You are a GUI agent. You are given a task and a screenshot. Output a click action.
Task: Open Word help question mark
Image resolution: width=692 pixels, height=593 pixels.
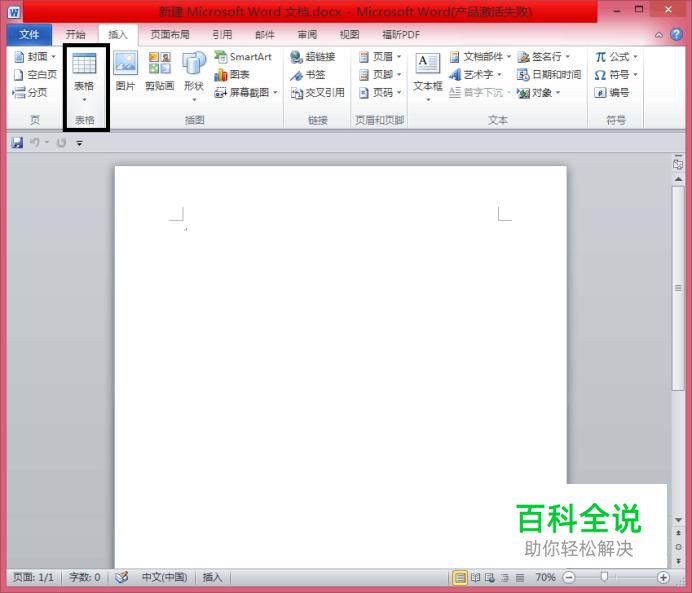tap(676, 34)
